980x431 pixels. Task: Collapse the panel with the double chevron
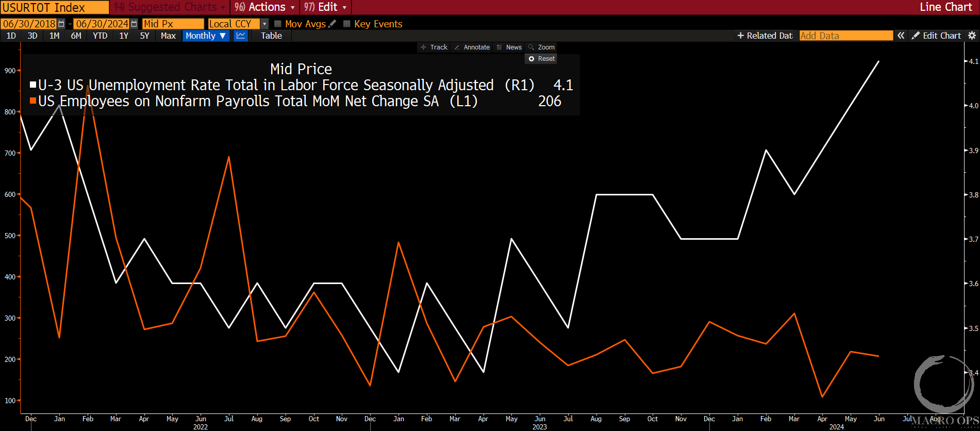[901, 36]
